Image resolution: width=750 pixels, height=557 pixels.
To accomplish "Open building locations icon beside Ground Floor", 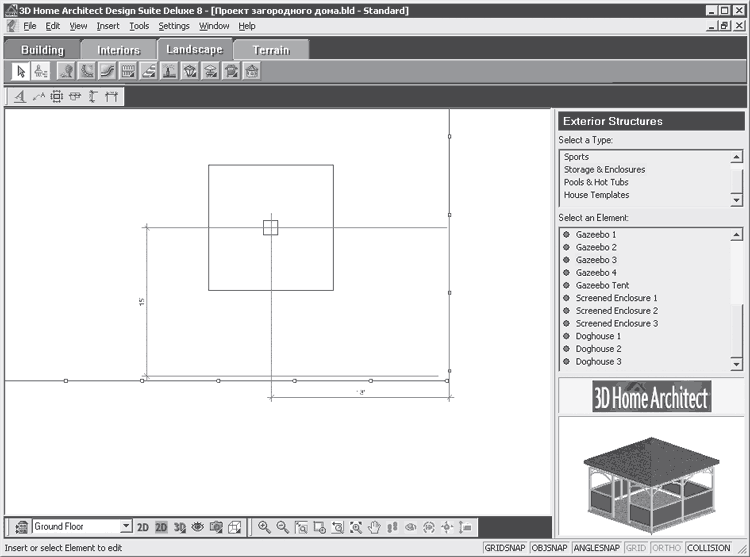I will coord(21,527).
